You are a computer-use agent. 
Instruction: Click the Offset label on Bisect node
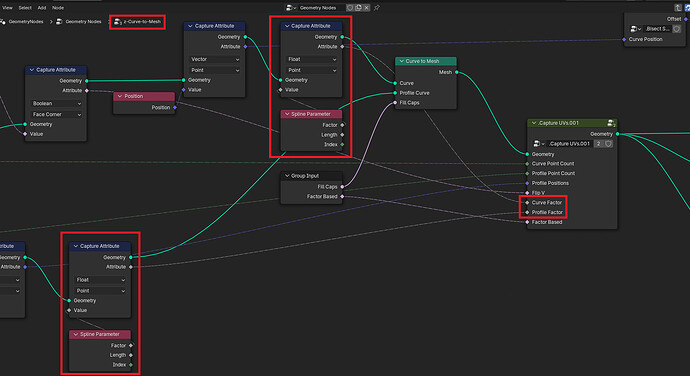(674, 19)
